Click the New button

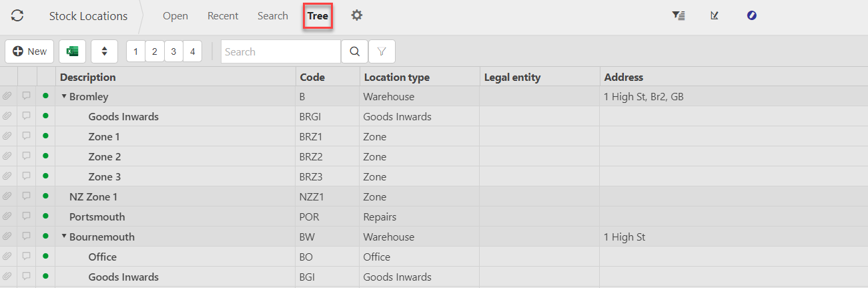[x=29, y=51]
